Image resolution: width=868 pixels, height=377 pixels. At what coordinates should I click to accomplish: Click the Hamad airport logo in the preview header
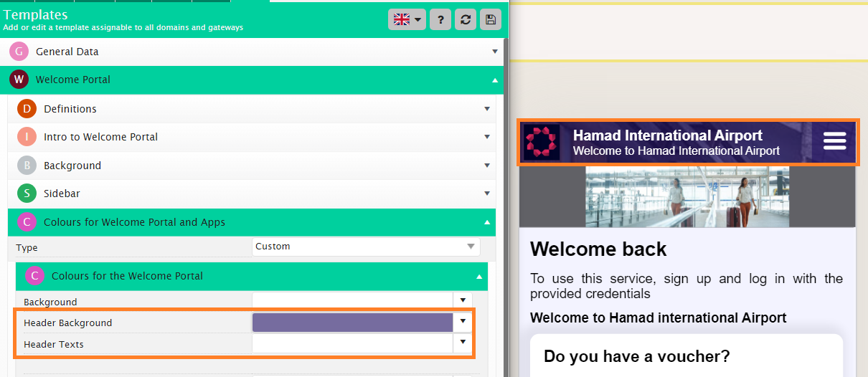tap(542, 142)
